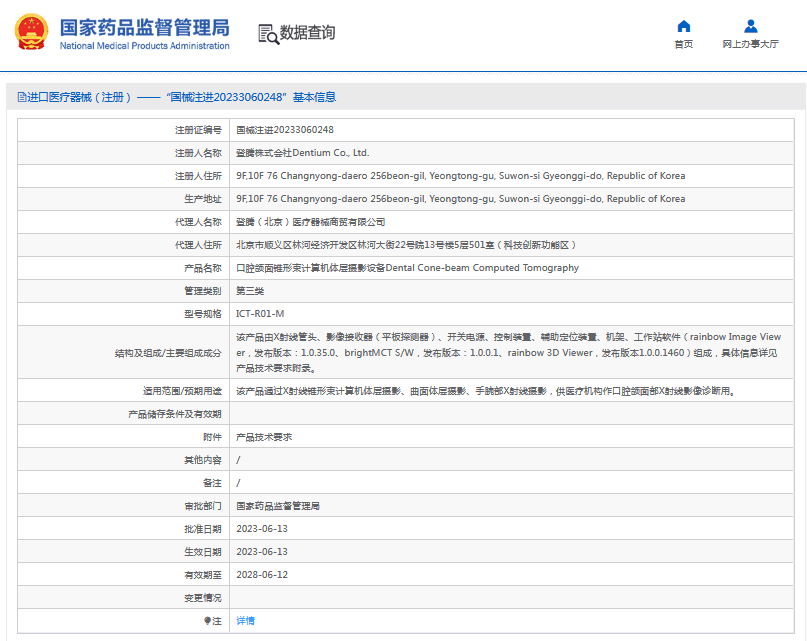This screenshot has height=641, width=807.
Task: Click the 产品名称 label
Action: [x=203, y=268]
